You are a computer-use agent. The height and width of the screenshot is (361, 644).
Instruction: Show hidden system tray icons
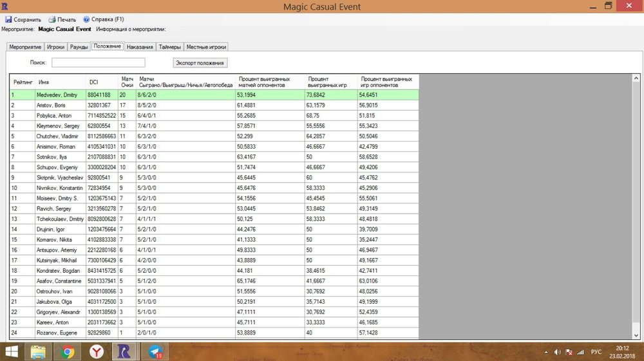(546, 352)
